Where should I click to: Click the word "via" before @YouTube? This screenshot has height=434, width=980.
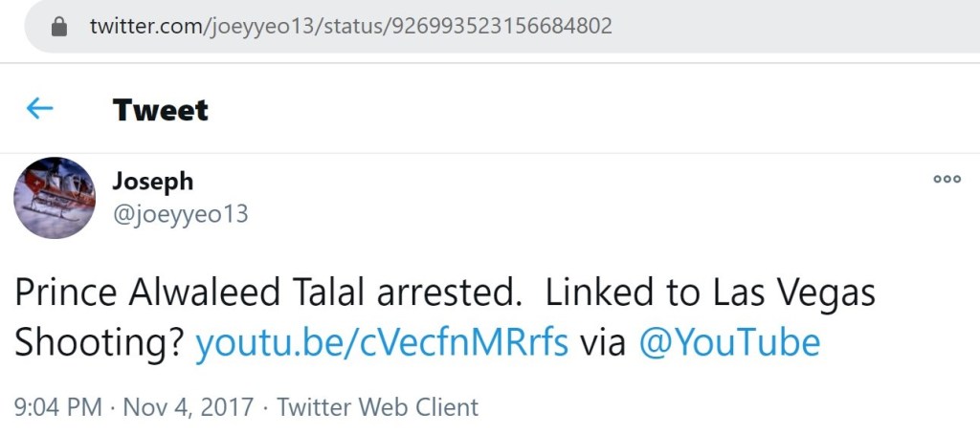pos(603,341)
